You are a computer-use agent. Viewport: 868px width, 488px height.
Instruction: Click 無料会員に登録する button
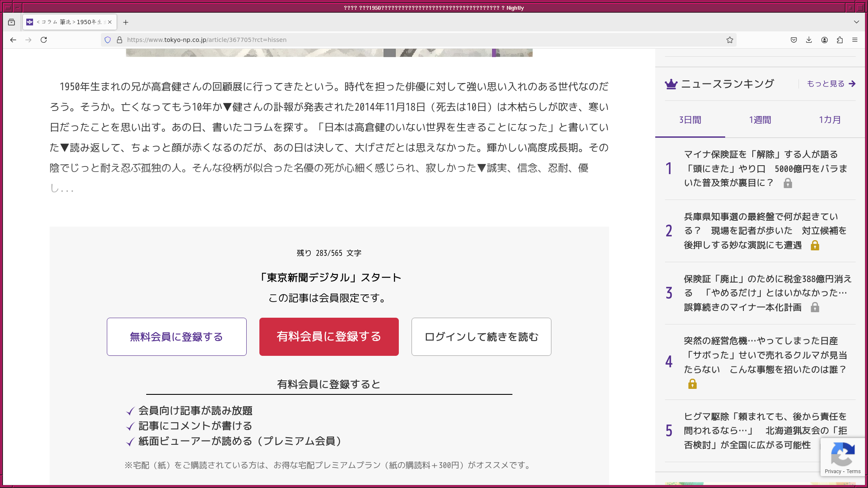point(176,337)
